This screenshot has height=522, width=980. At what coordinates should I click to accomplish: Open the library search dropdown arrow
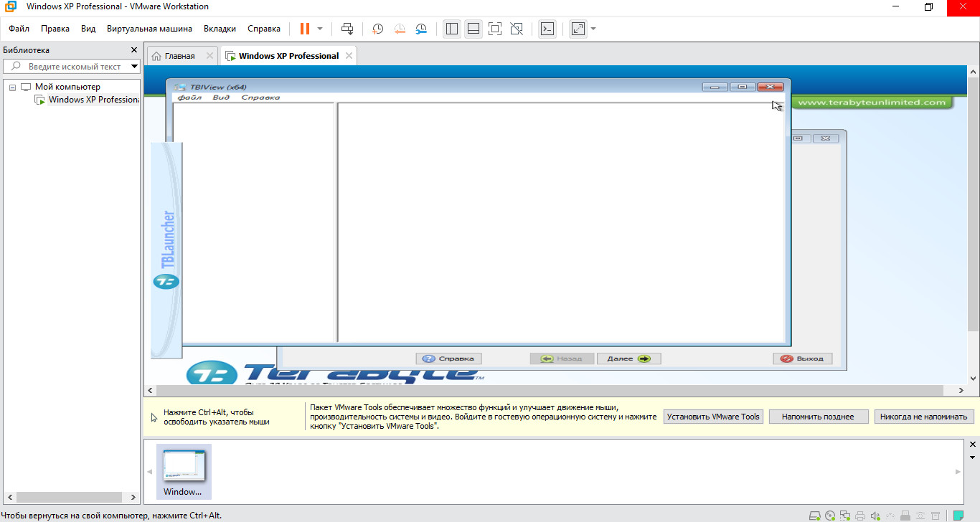134,66
